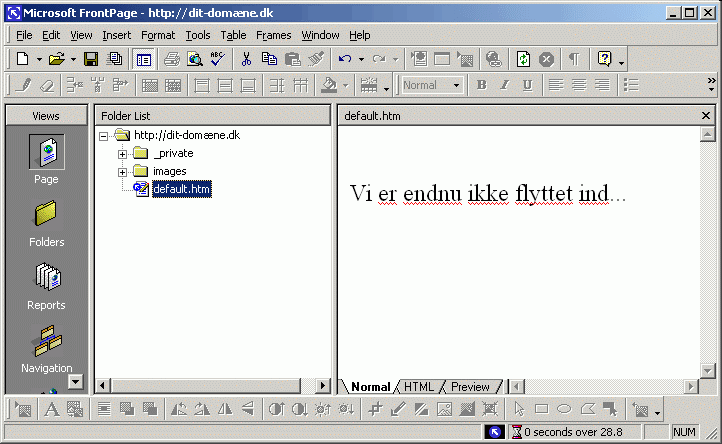Click the Save icon in toolbar
Image resolution: width=722 pixels, height=444 pixels.
pos(91,59)
